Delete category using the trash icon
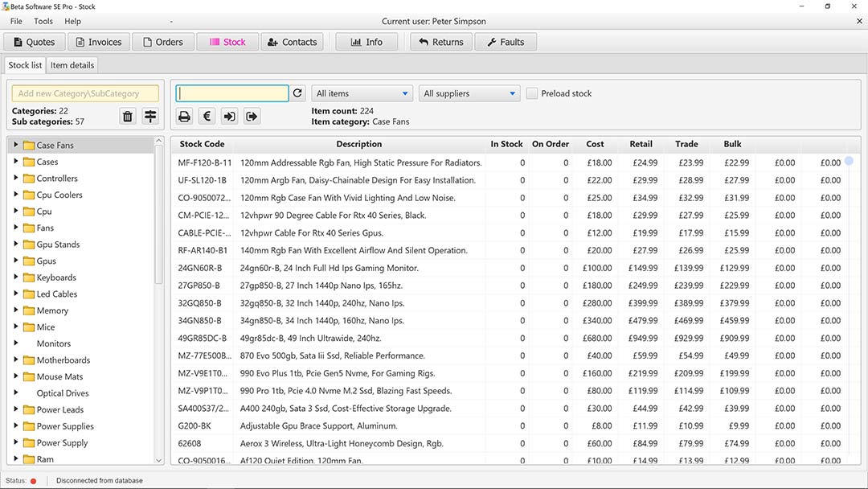 (x=128, y=117)
